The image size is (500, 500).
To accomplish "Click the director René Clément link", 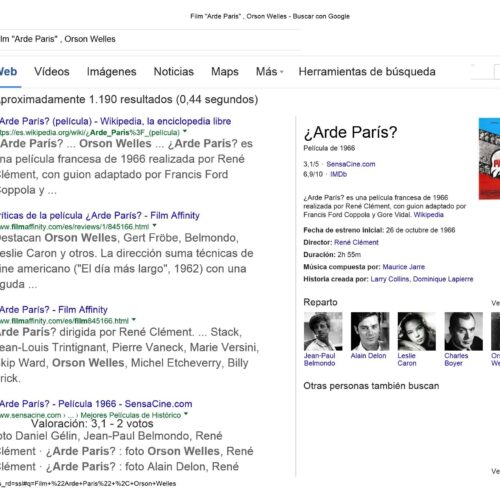I will tap(356, 242).
